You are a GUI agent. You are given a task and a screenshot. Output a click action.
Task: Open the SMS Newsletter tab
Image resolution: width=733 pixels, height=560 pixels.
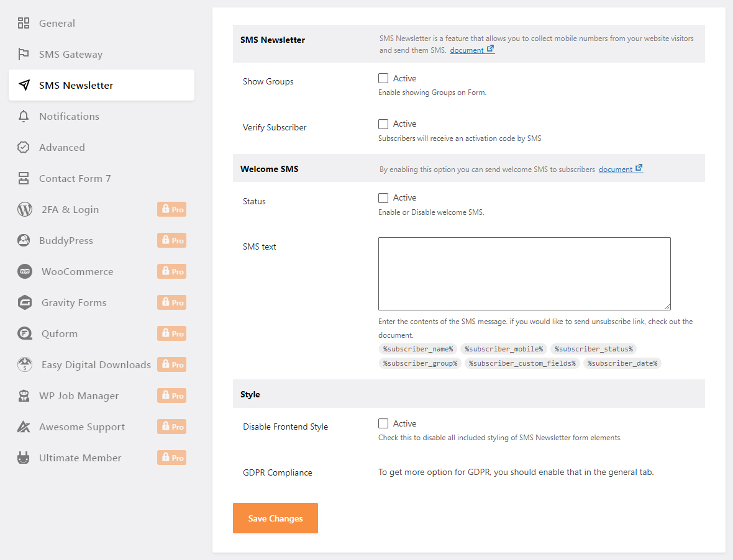(76, 86)
